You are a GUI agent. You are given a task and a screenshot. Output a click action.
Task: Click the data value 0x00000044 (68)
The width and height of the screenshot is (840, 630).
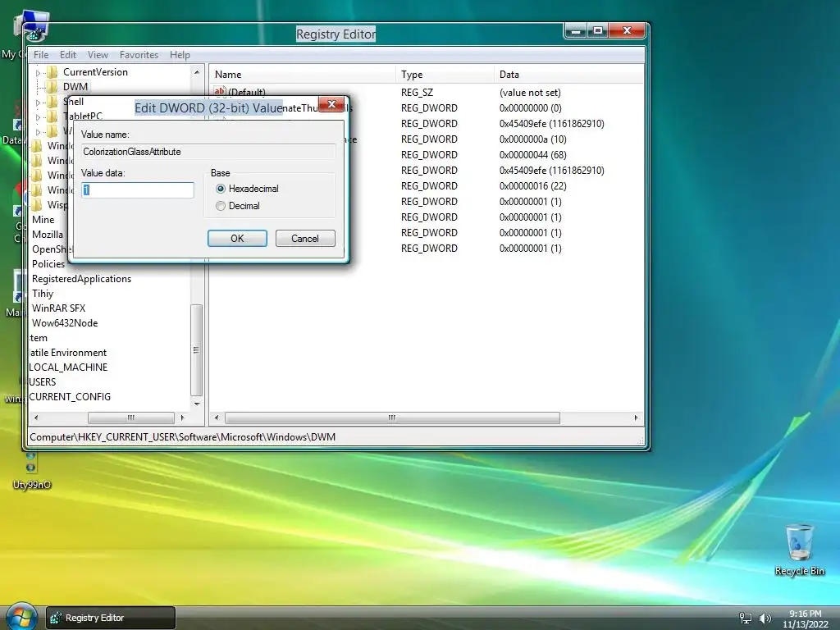[x=532, y=155]
